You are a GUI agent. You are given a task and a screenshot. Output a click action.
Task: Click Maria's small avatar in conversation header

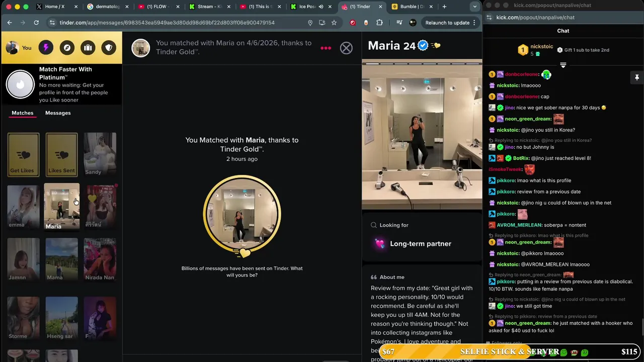(x=140, y=48)
